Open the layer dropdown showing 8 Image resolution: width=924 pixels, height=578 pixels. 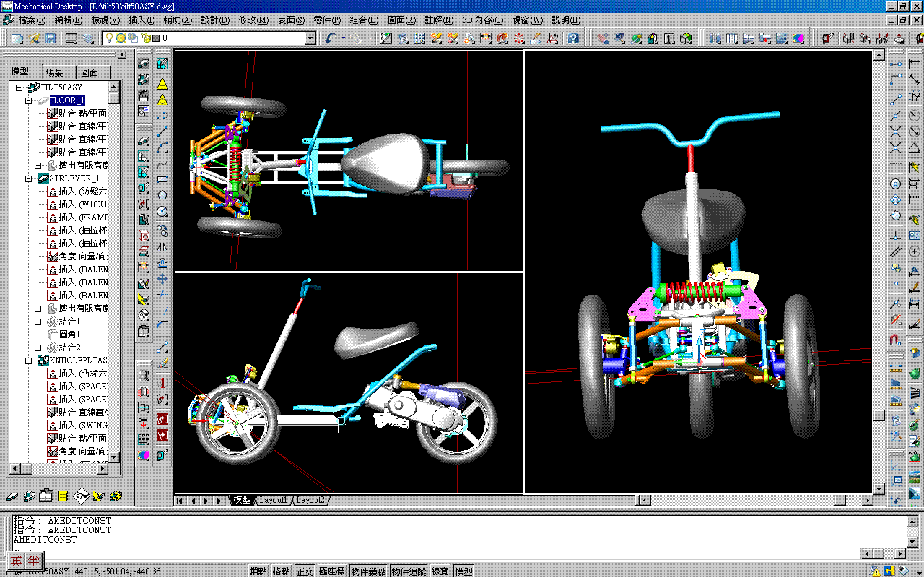310,38
